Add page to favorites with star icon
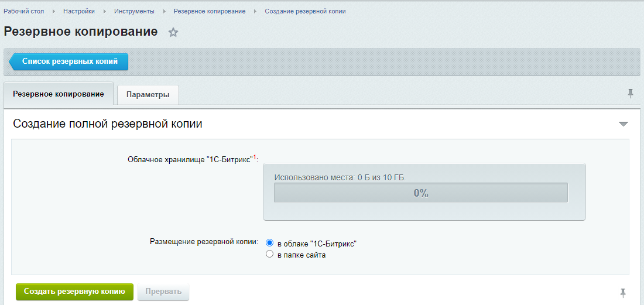 [x=173, y=33]
